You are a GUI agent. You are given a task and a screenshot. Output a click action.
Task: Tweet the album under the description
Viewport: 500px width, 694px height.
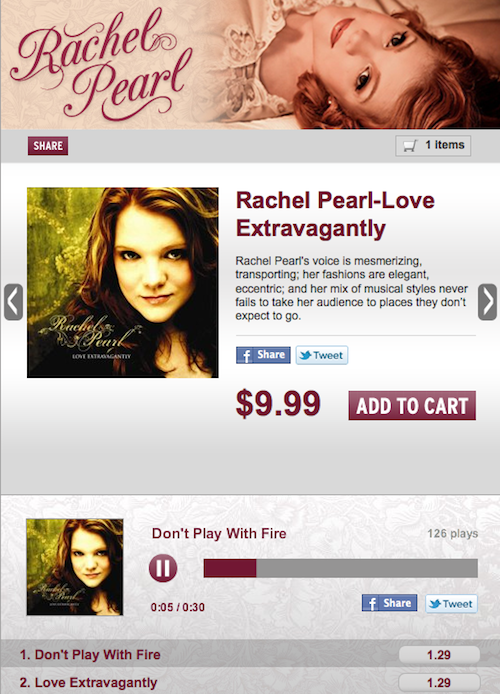[322, 355]
